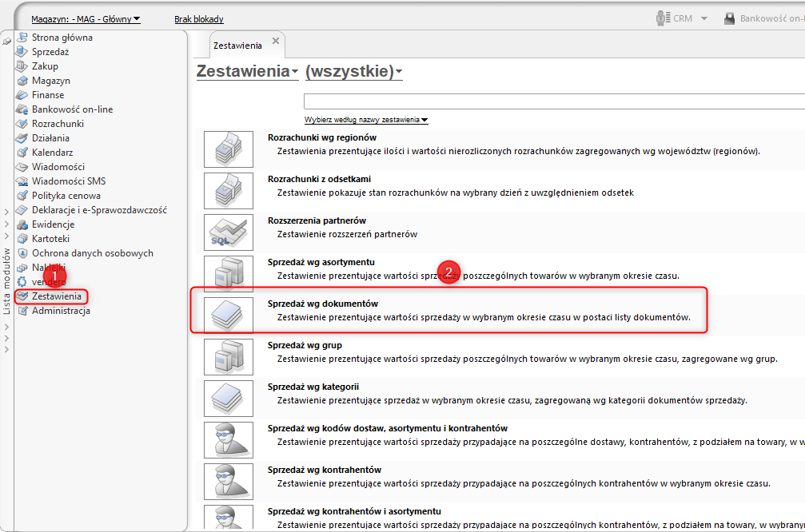Image resolution: width=805 pixels, height=532 pixels.
Task: Click the Kartoteki module icon
Action: coord(22,239)
